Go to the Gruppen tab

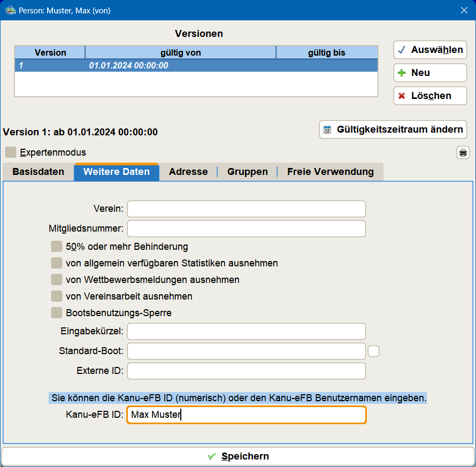(248, 172)
